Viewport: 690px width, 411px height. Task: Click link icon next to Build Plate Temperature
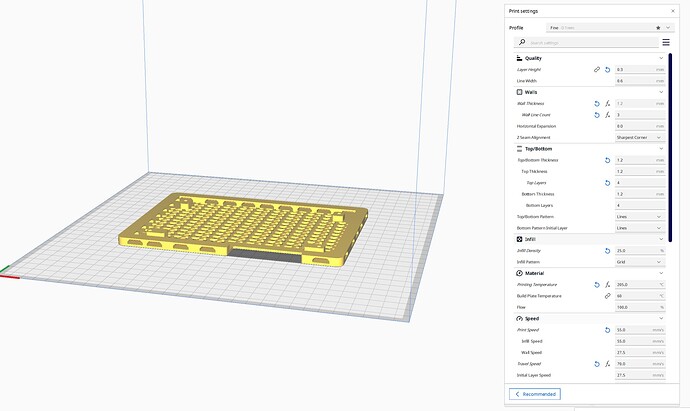coord(607,296)
